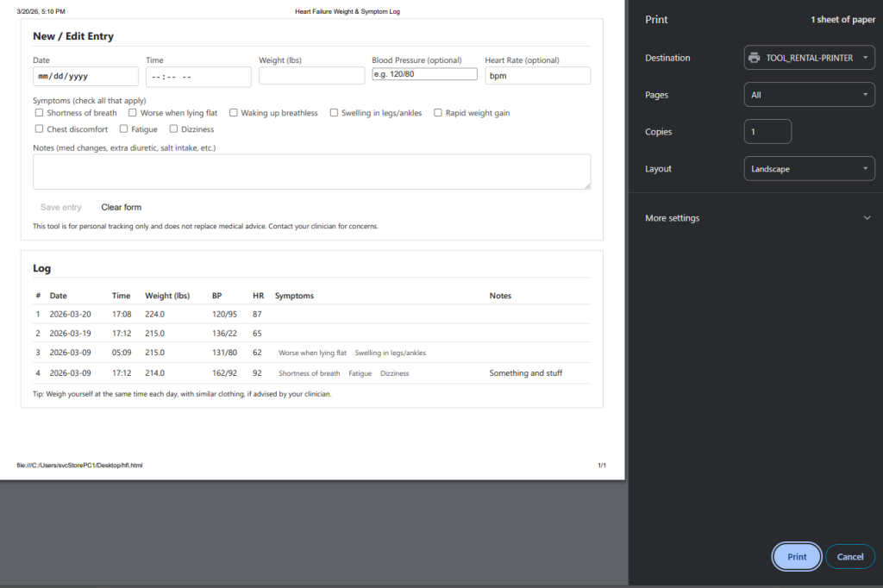The height and width of the screenshot is (588, 883).
Task: Click BP value 136/22
Action: 225,334
